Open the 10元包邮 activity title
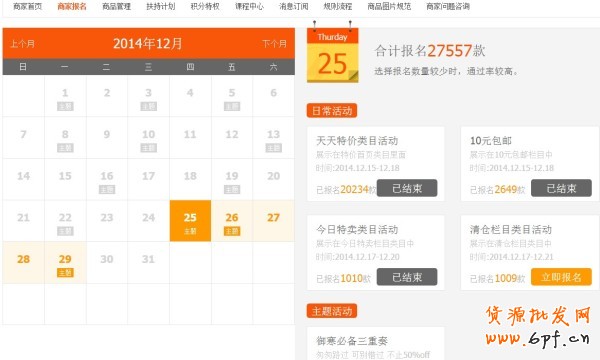The image size is (600, 360). point(491,141)
